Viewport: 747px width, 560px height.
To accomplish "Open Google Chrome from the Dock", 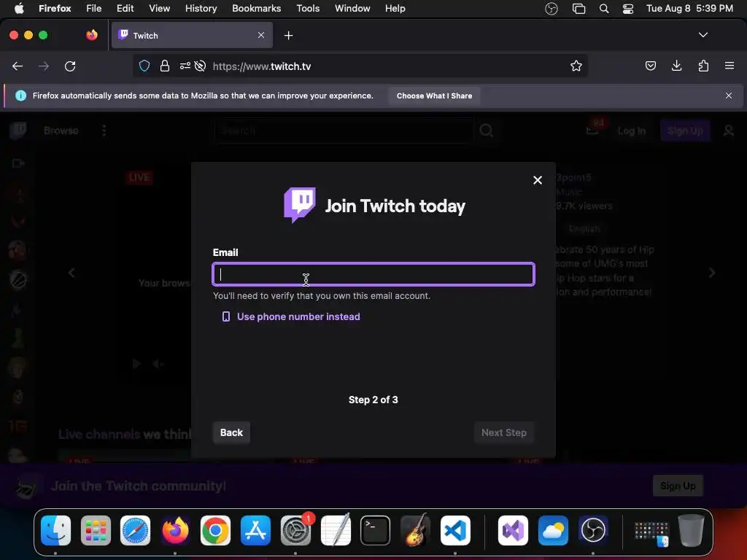I will pyautogui.click(x=215, y=530).
